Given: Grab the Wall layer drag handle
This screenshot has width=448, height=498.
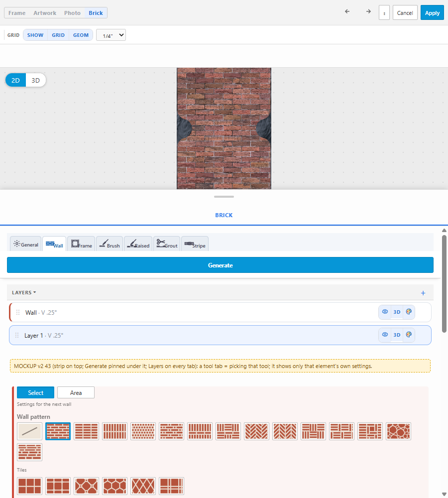Looking at the screenshot, I should (18, 312).
